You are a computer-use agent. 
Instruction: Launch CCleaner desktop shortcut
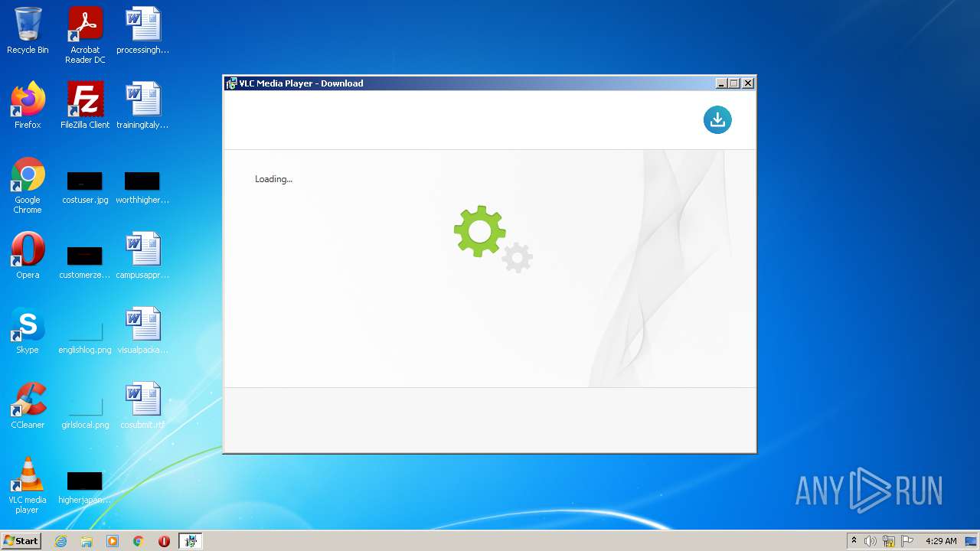pos(28,406)
